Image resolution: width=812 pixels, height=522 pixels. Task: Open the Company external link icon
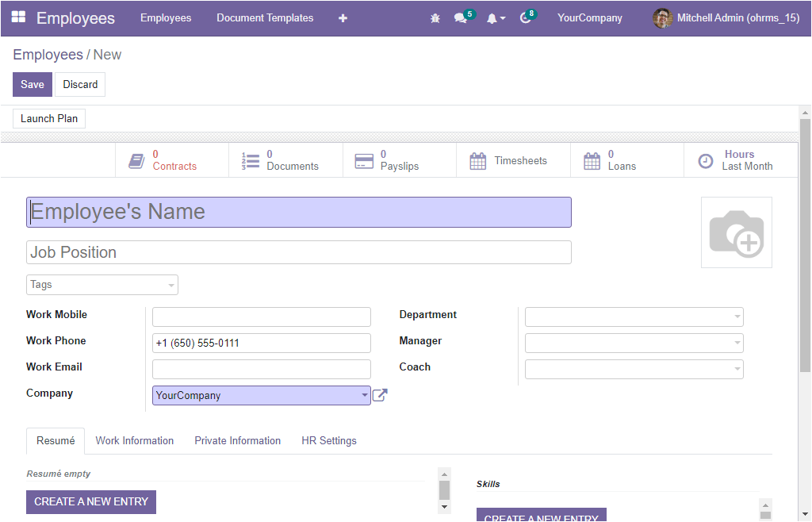[380, 395]
